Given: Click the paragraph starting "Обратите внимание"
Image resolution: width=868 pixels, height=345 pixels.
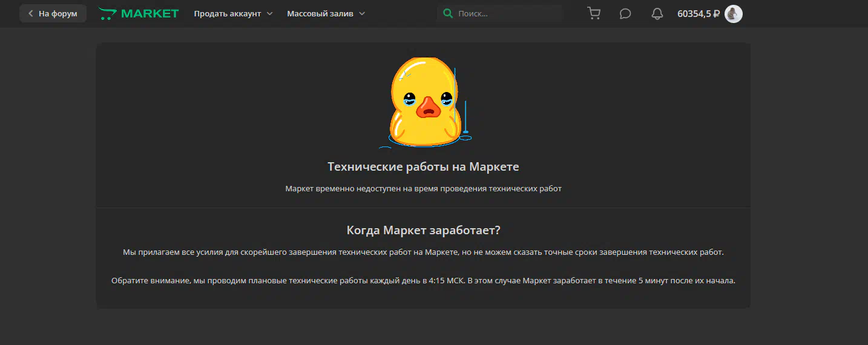Looking at the screenshot, I should click(423, 281).
